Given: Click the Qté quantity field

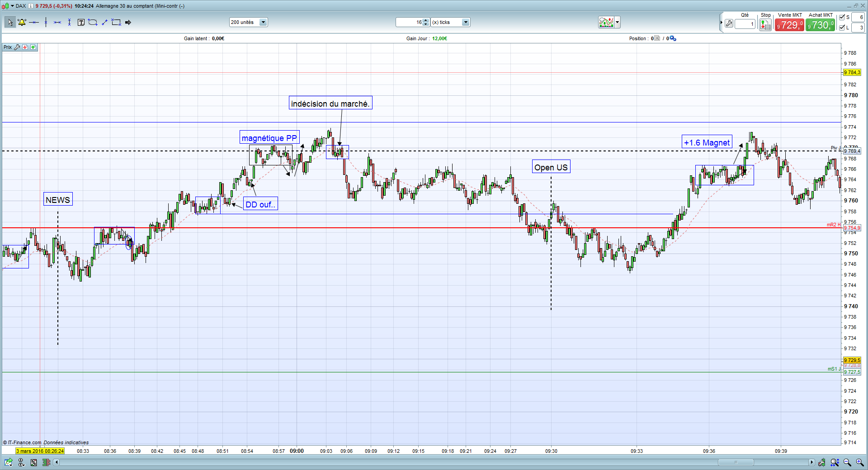Looking at the screenshot, I should (745, 24).
